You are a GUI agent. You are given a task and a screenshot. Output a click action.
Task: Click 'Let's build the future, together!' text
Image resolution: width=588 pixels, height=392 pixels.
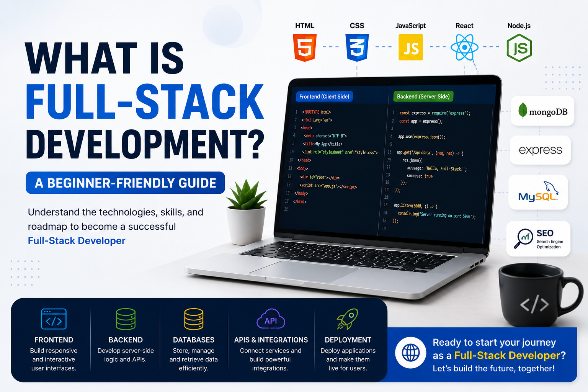coord(493,368)
